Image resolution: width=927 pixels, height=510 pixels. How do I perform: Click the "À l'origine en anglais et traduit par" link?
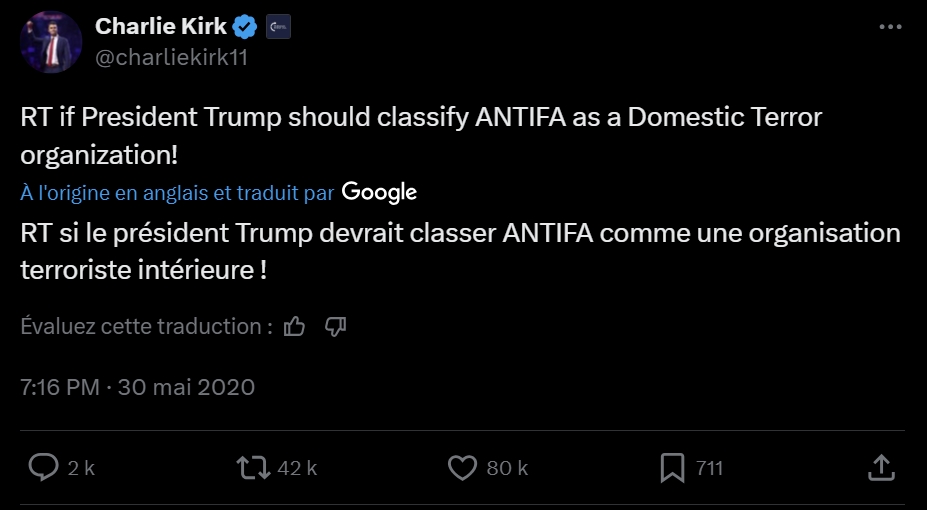tap(177, 192)
